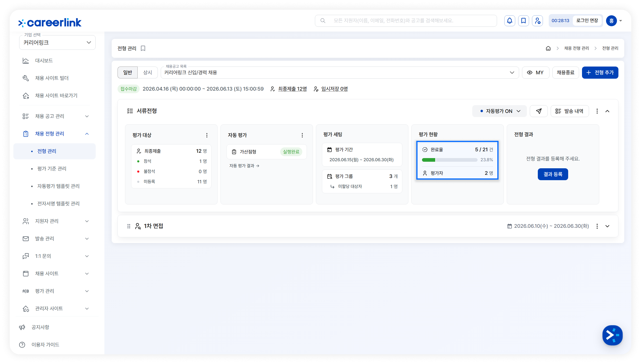Select the 일반 toggle option

(127, 73)
